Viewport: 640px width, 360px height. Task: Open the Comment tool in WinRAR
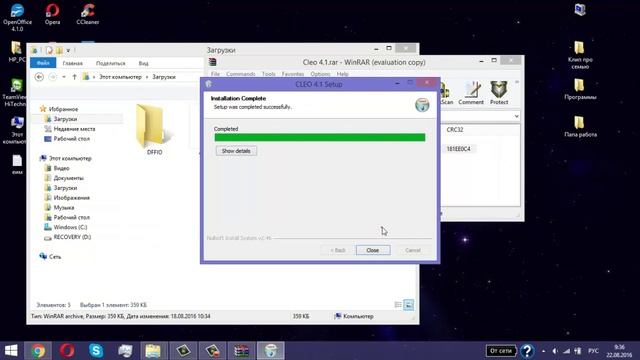point(471,93)
